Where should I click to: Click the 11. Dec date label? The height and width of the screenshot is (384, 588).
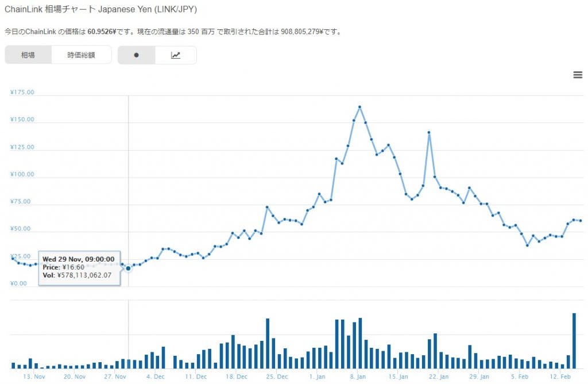coord(196,377)
